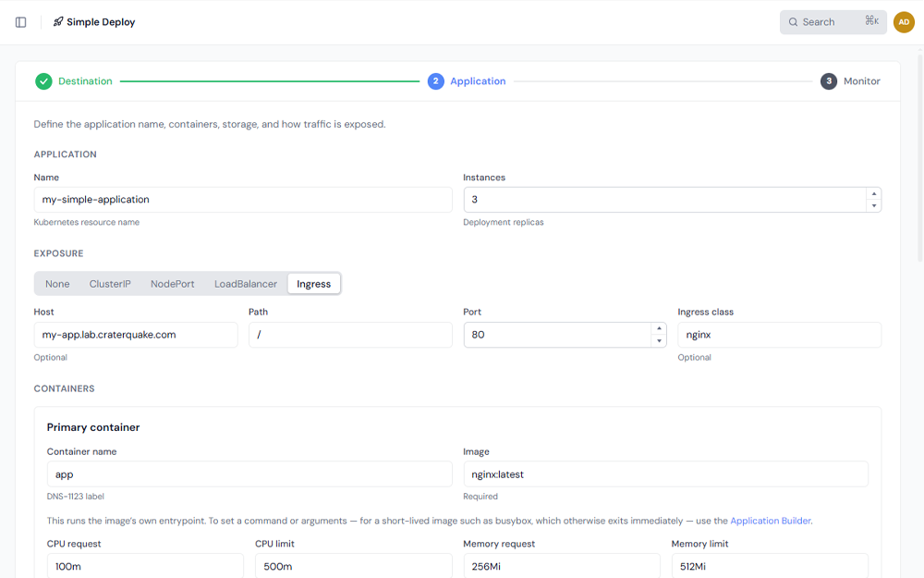The image size is (924, 578).
Task: Increase Instances with the up arrow
Action: pyautogui.click(x=874, y=194)
